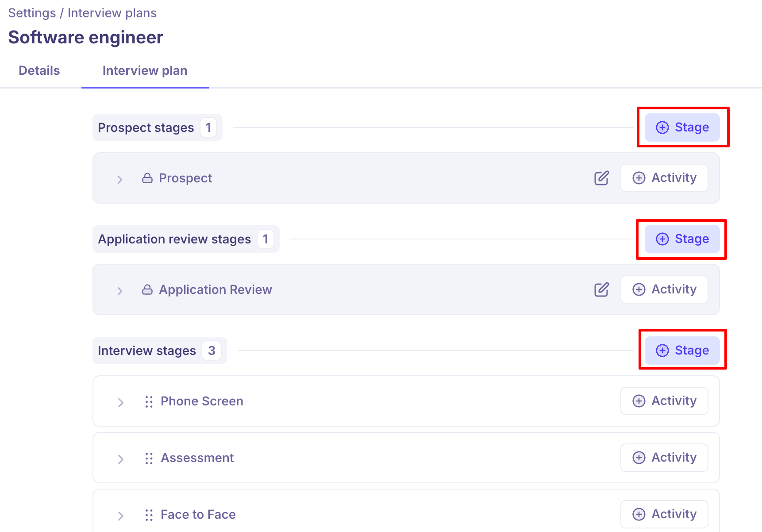
Task: Add a stage to Prospect stages
Action: tap(682, 127)
